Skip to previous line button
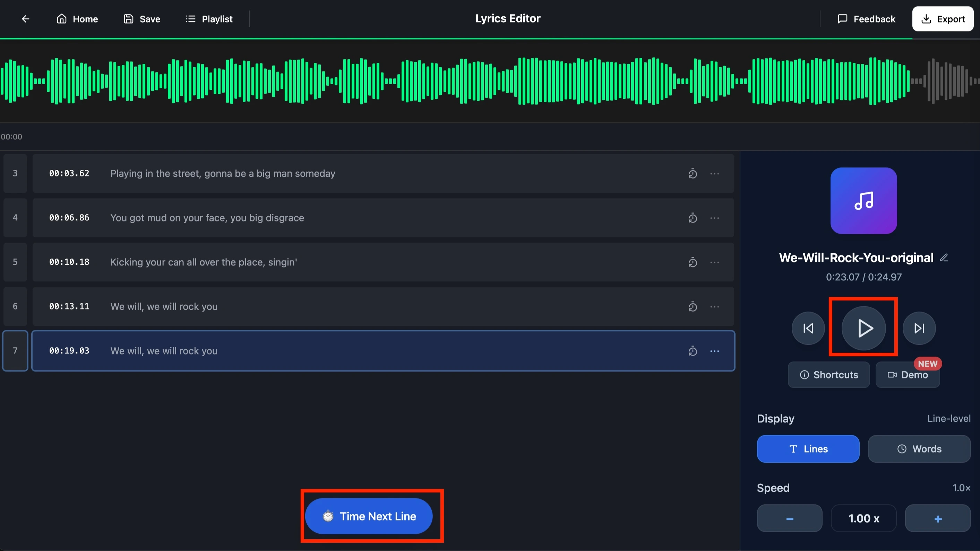The image size is (980, 551). pos(808,328)
